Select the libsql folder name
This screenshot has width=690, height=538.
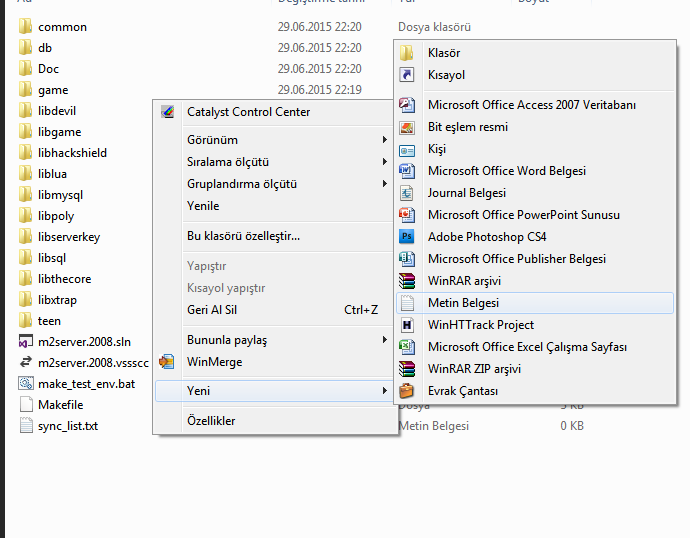point(52,258)
